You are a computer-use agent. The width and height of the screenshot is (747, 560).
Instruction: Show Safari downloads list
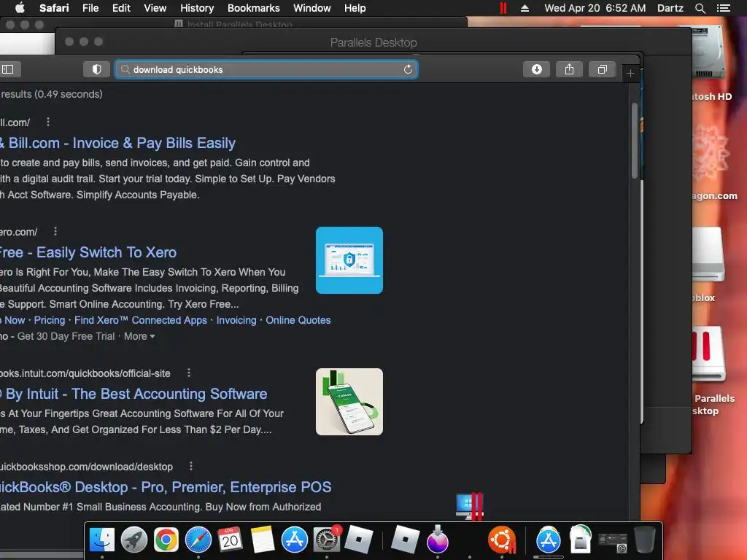536,69
